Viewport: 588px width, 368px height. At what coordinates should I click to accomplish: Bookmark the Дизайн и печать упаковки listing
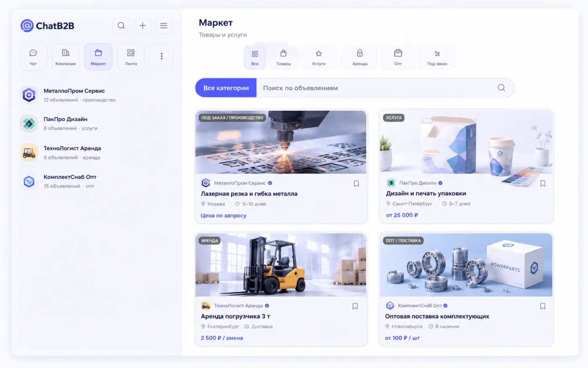click(543, 184)
